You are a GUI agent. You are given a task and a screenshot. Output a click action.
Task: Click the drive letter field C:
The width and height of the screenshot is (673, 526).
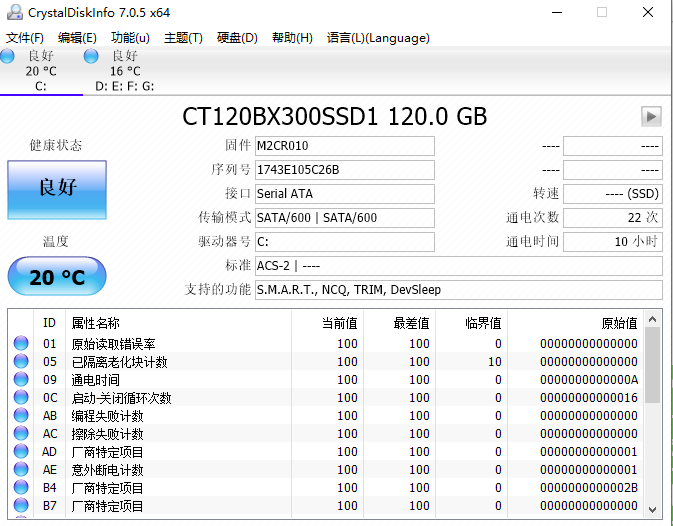pos(345,242)
